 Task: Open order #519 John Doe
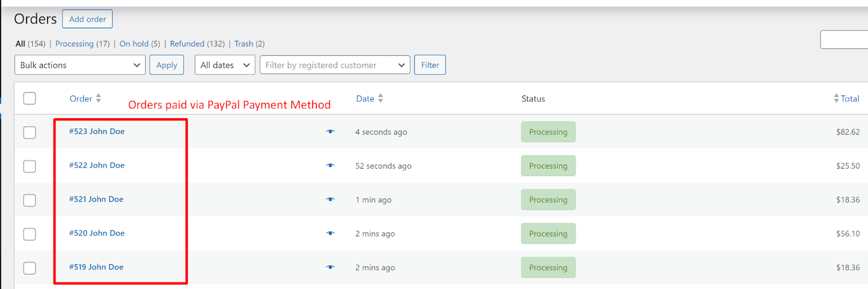pos(96,267)
